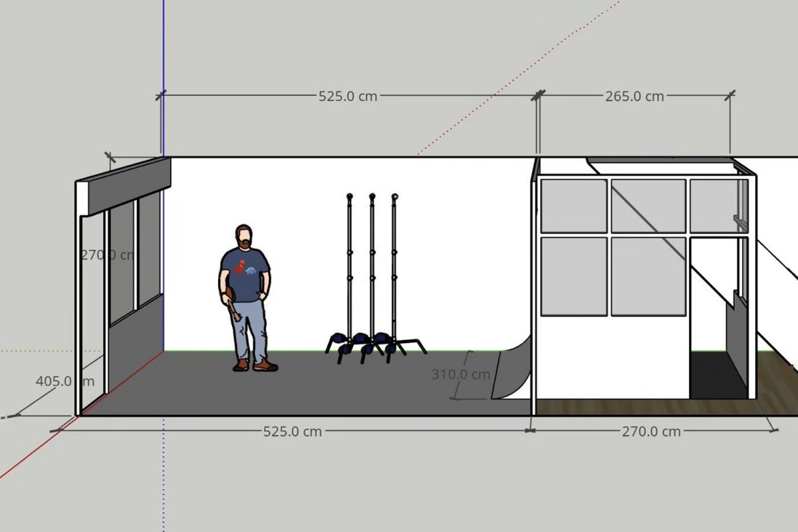Select the middle light stand pole
Screen dimensions: 798x532
(372, 266)
